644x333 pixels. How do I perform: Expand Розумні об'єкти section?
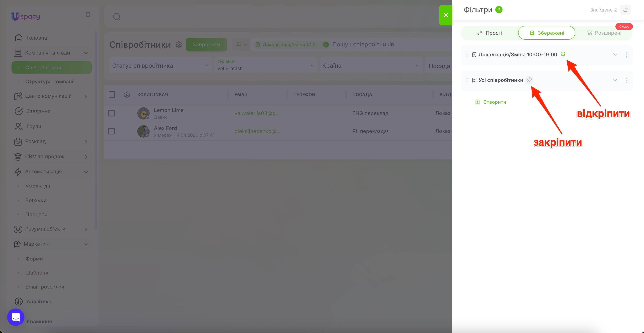pos(86,229)
